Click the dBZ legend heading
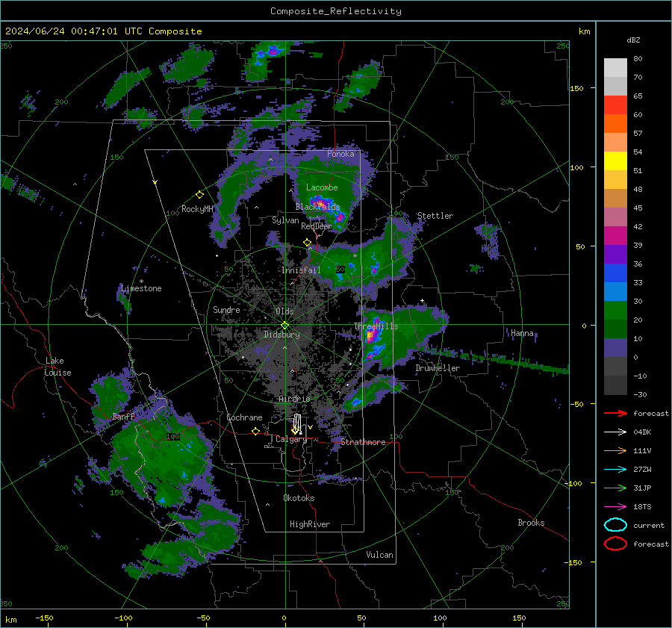Image resolution: width=672 pixels, height=628 pixels. [x=633, y=40]
